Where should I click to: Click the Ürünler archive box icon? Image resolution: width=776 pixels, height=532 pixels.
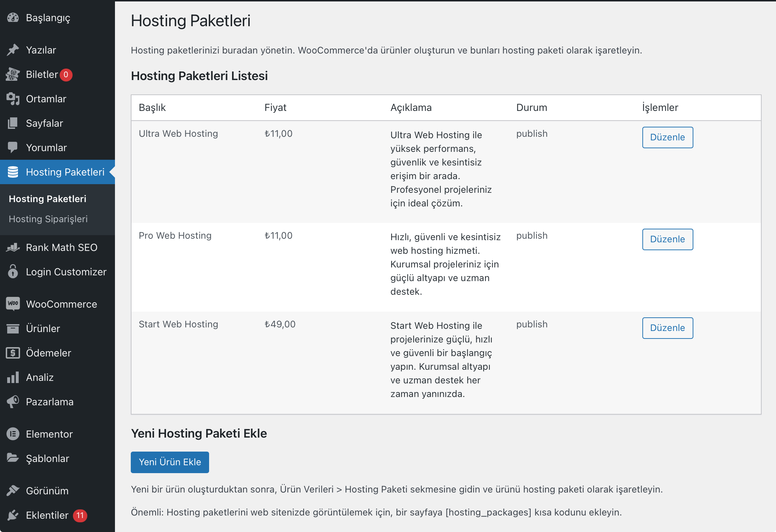pyautogui.click(x=13, y=328)
